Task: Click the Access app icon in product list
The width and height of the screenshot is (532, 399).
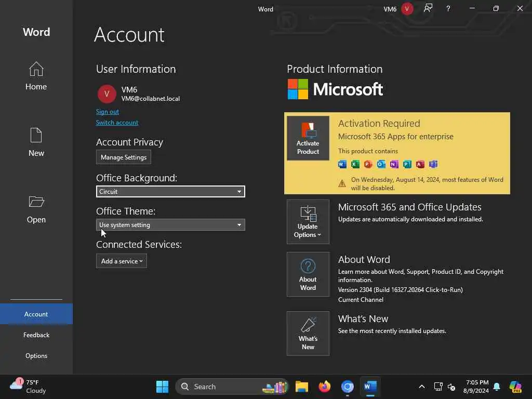Action: tap(420, 164)
